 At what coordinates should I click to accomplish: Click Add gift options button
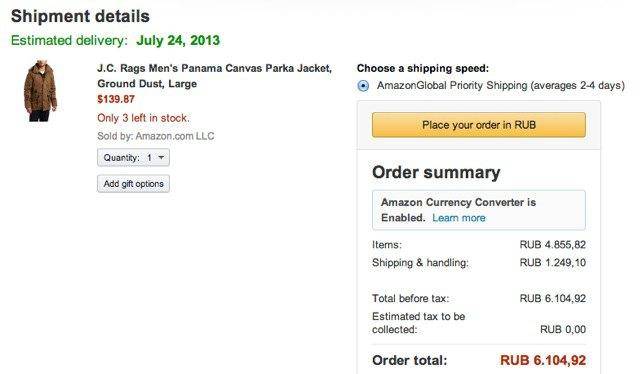[133, 184]
